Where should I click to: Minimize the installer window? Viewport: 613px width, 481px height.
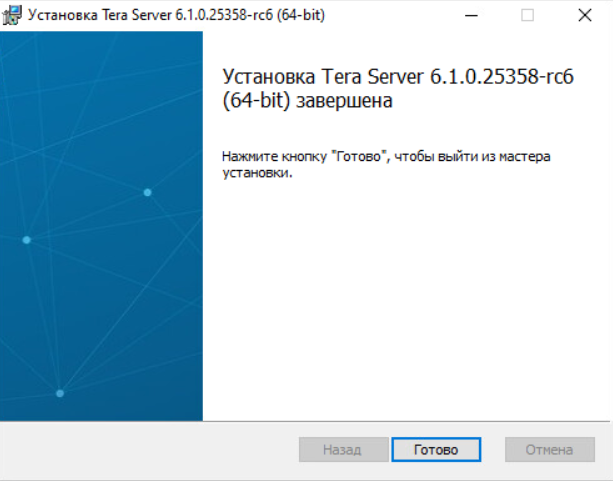pyautogui.click(x=471, y=15)
